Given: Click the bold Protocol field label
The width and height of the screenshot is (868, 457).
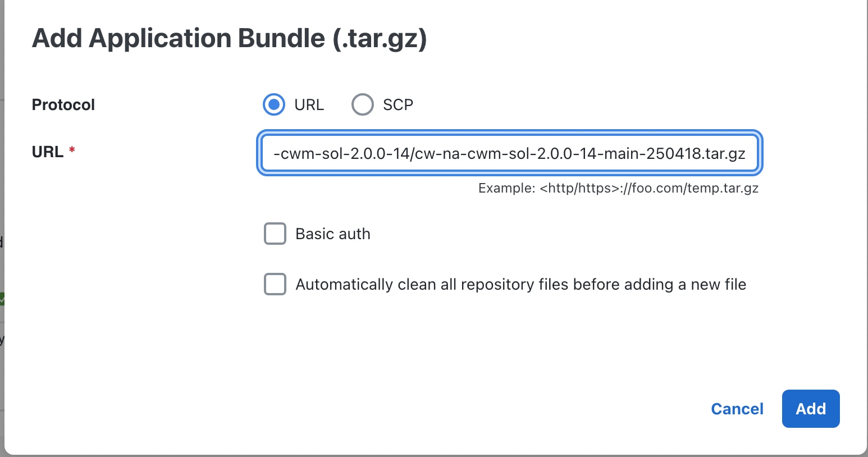Looking at the screenshot, I should click(x=63, y=104).
